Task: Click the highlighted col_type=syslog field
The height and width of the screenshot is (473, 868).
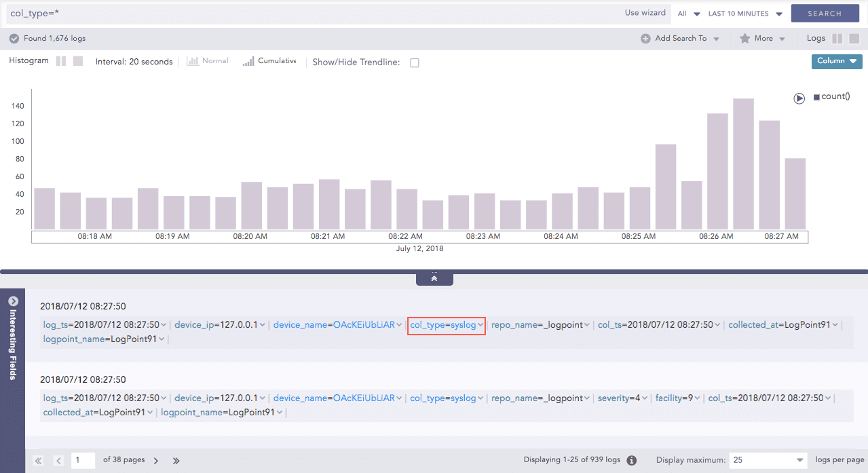Action: (x=446, y=325)
